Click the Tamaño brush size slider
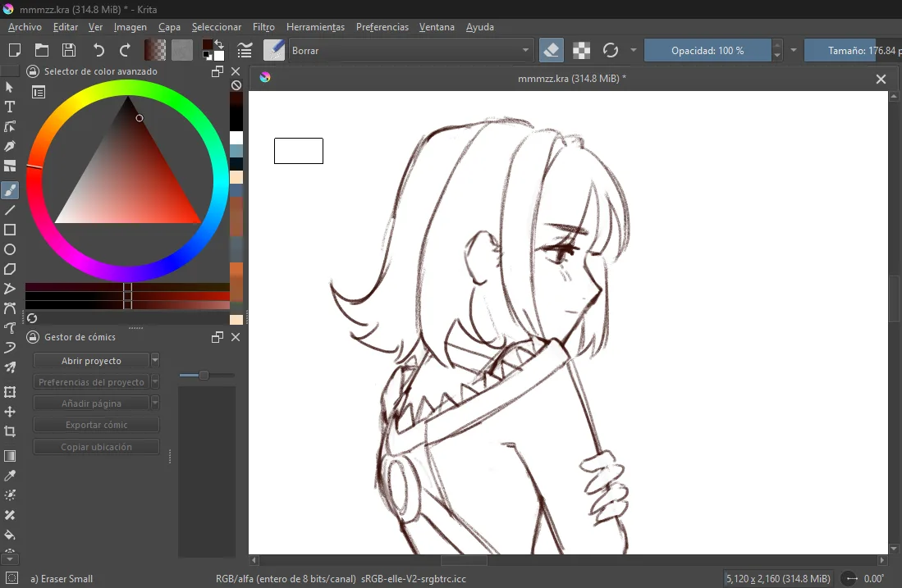This screenshot has width=902, height=588. (853, 51)
